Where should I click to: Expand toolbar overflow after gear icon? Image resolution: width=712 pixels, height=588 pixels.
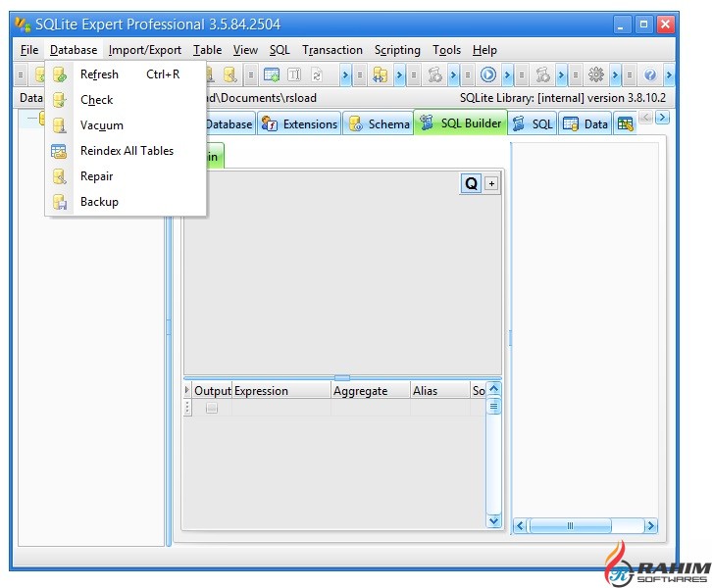pyautogui.click(x=615, y=75)
